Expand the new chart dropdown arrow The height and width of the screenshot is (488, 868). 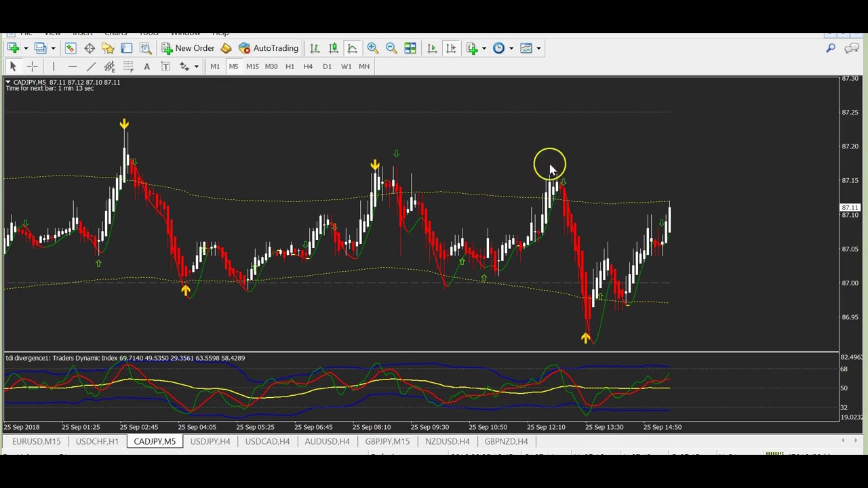coord(26,48)
